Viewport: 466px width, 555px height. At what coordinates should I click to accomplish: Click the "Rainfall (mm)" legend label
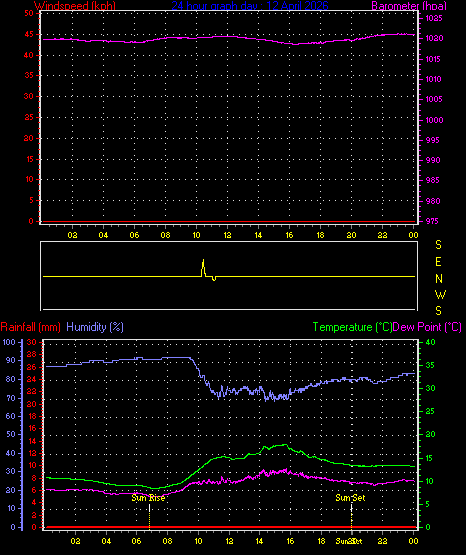tap(30, 327)
